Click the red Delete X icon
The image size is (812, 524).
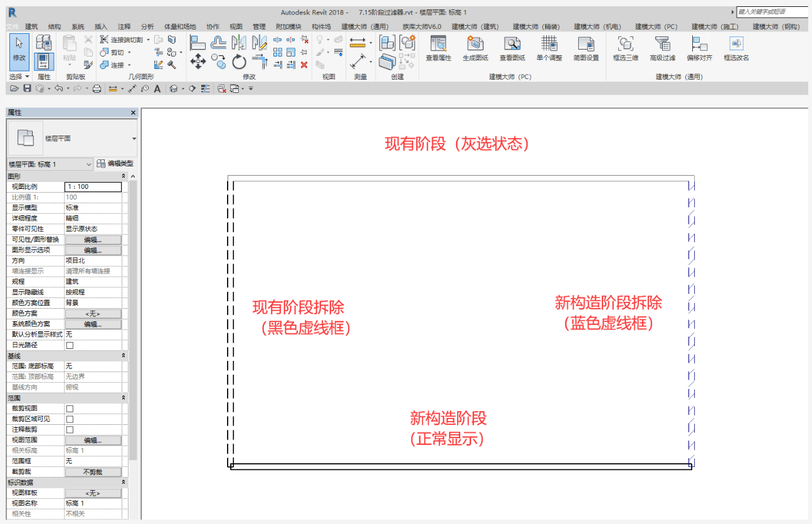click(304, 64)
